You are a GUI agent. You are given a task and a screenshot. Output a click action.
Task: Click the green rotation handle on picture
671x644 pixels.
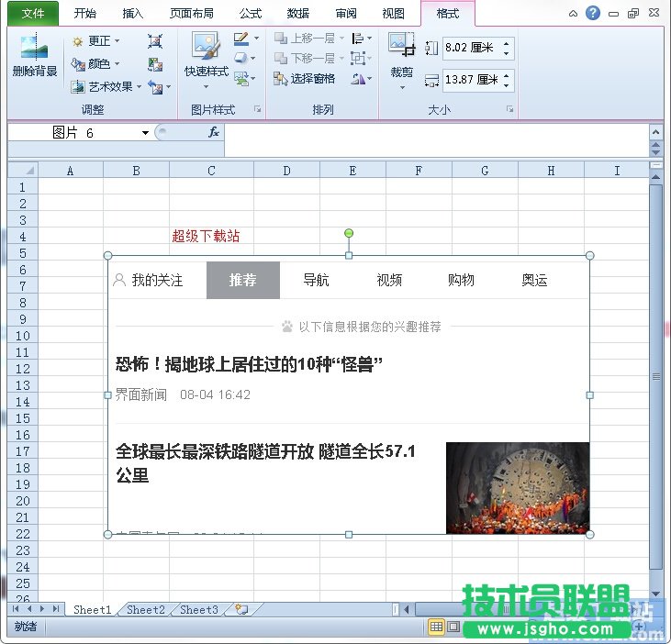pyautogui.click(x=349, y=233)
